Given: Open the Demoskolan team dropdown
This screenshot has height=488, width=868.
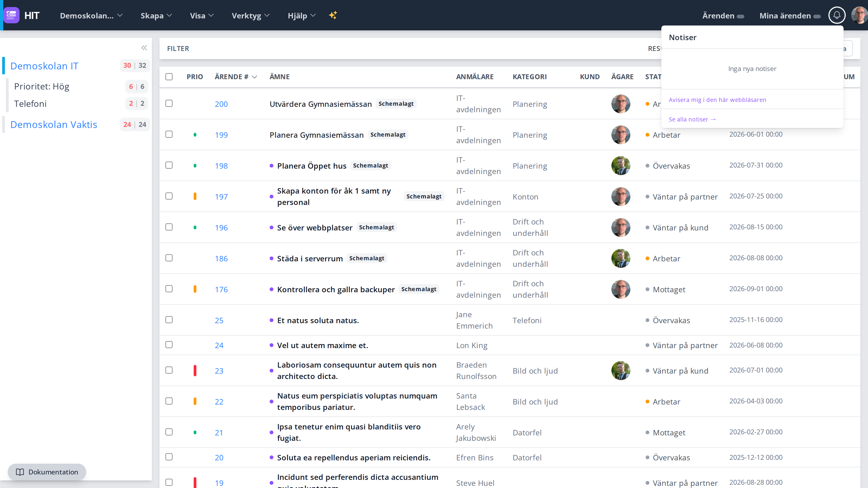Looking at the screenshot, I should click(91, 15).
